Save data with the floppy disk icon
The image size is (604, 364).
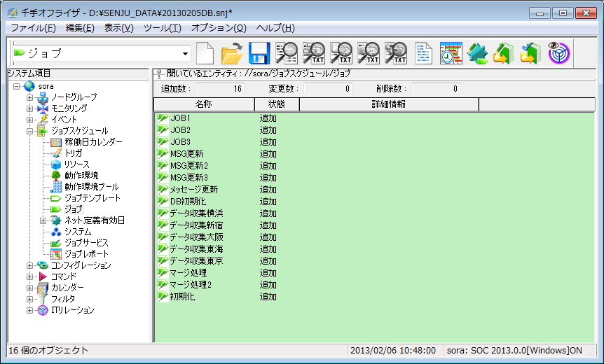pos(259,53)
